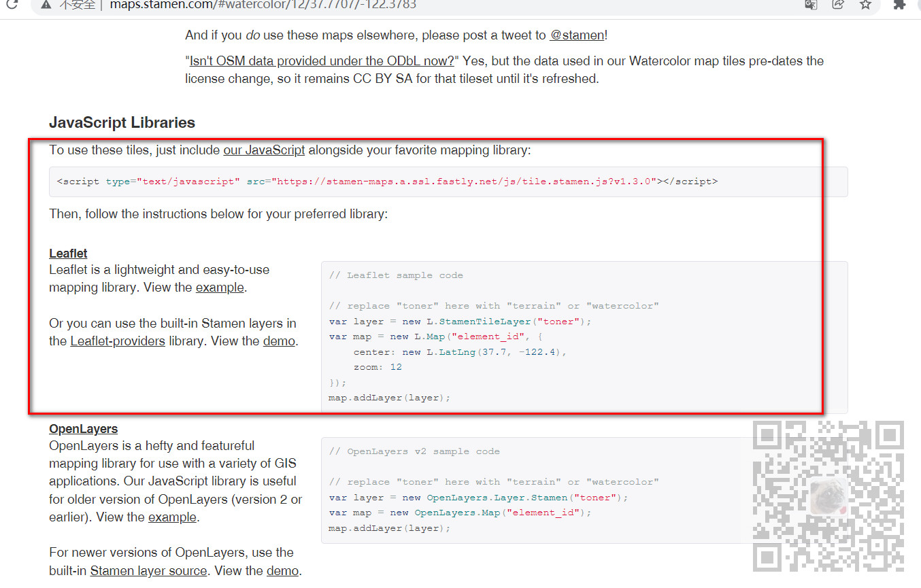
Task: Open the "our JavaScript" link
Action: tap(264, 150)
